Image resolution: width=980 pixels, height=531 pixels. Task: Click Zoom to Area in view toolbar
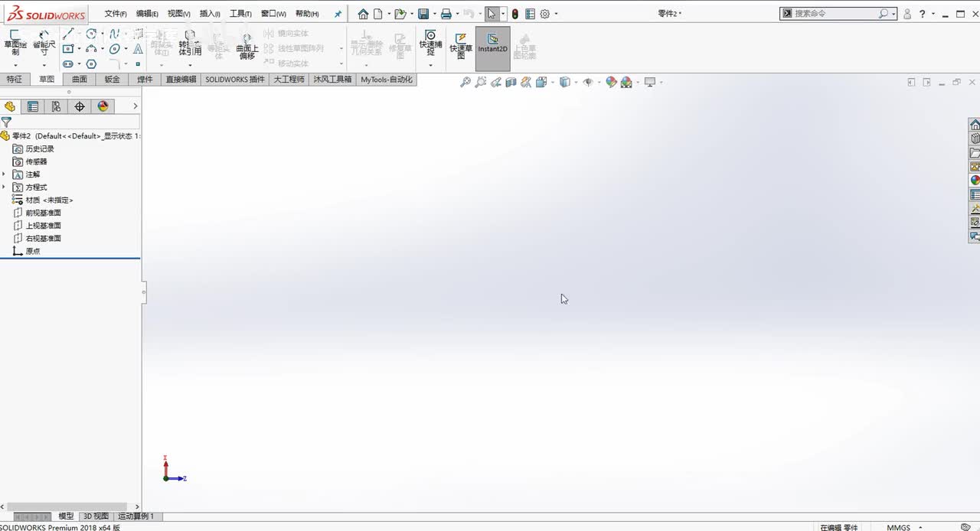click(480, 82)
